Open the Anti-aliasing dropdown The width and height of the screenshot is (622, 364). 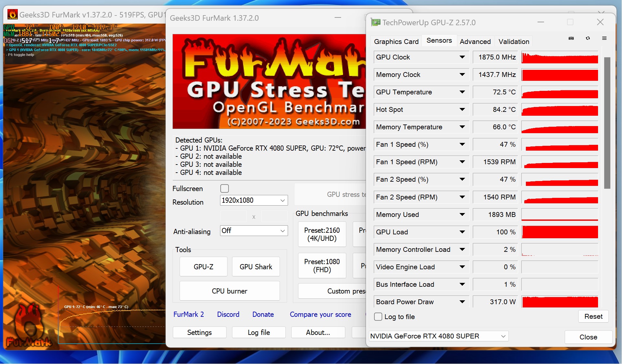pyautogui.click(x=254, y=231)
